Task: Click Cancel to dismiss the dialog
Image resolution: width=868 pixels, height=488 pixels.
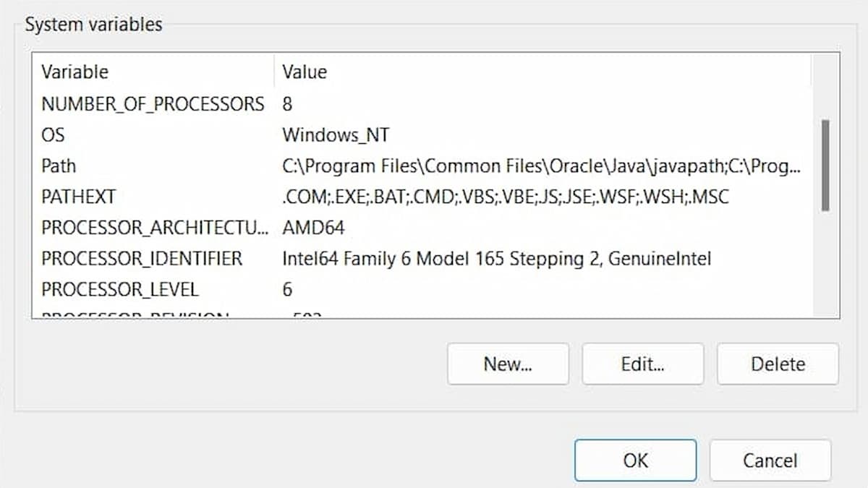Action: tap(770, 461)
